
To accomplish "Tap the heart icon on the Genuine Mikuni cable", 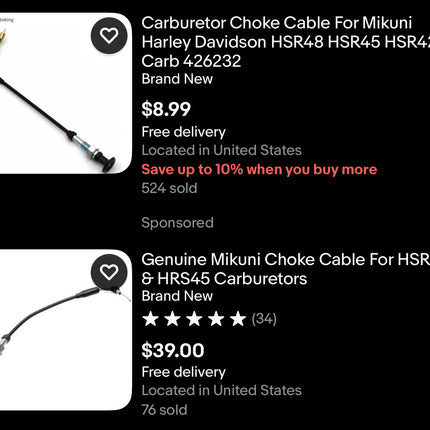I will tap(109, 272).
